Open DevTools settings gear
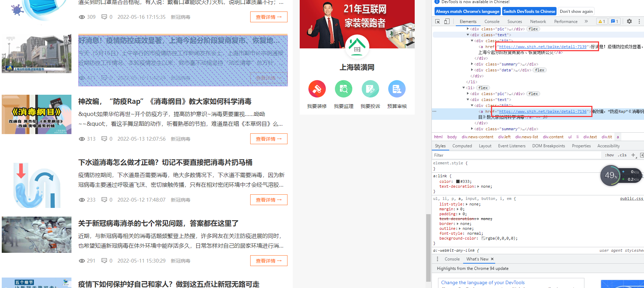Image resolution: width=644 pixels, height=288 pixels. coord(629,21)
